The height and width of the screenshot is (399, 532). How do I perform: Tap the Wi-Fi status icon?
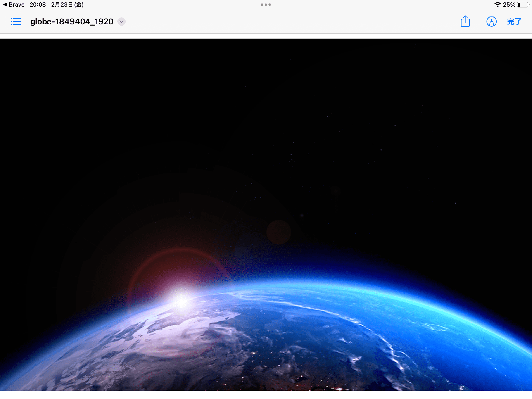coord(497,5)
